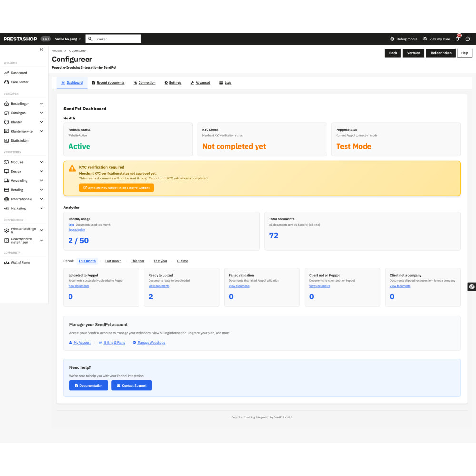Open the user profile icon

tap(467, 39)
